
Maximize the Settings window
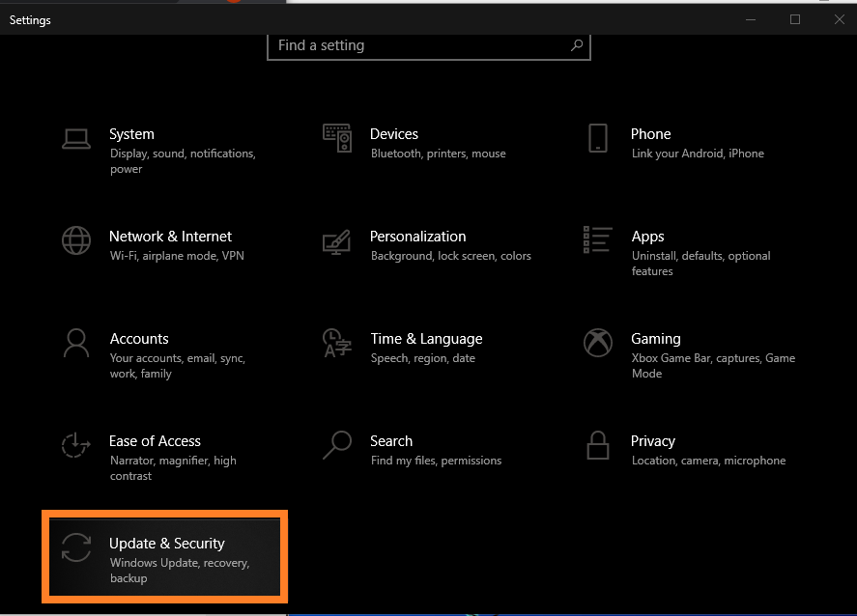pyautogui.click(x=795, y=19)
